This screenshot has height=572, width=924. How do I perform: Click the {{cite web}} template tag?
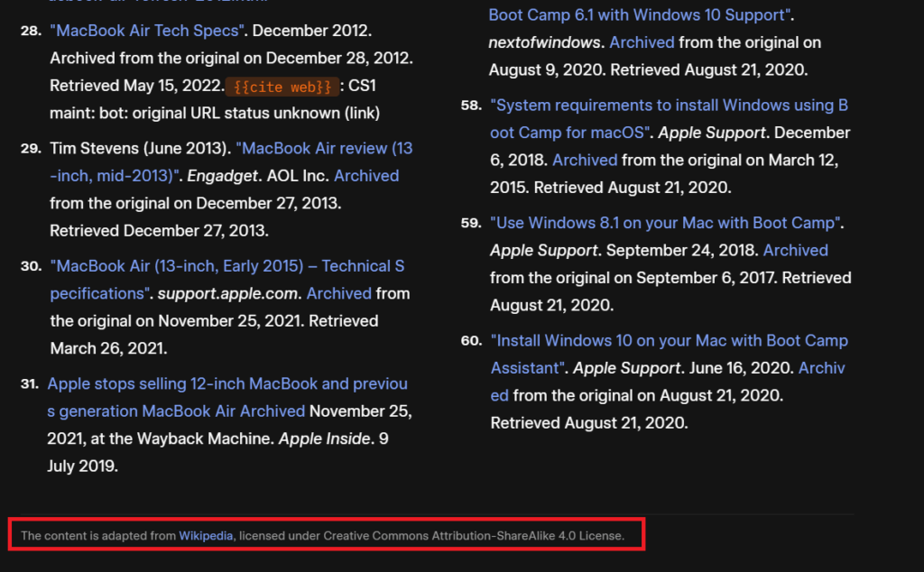pyautogui.click(x=283, y=87)
